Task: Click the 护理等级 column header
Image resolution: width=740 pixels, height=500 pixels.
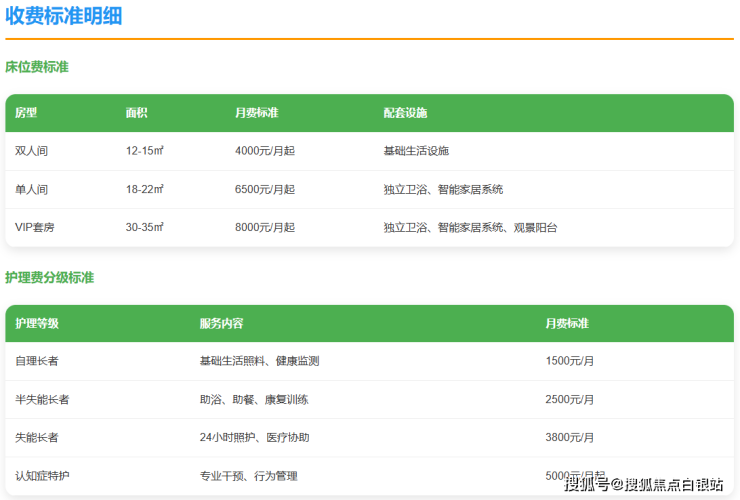Action: tap(37, 324)
